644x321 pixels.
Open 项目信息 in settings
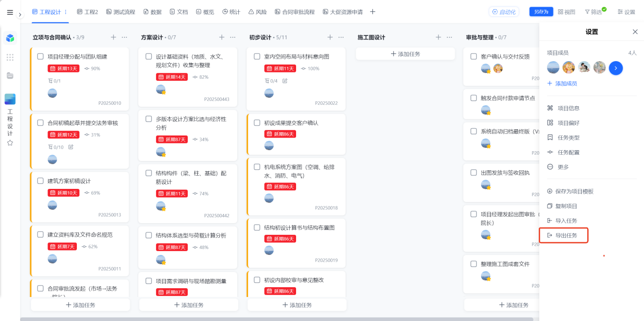coord(563,108)
